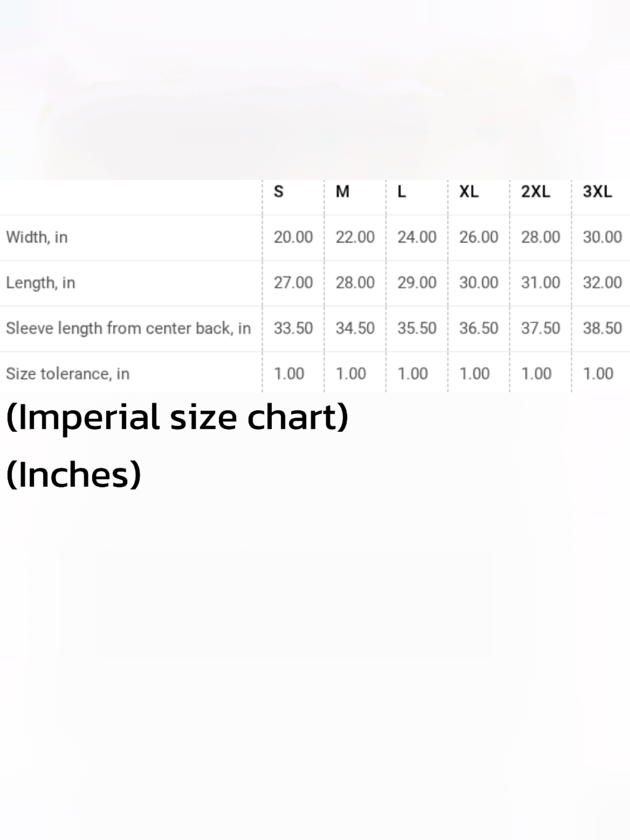Image resolution: width=630 pixels, height=840 pixels.
Task: Click the 33.50 sleeve length value
Action: click(x=293, y=329)
